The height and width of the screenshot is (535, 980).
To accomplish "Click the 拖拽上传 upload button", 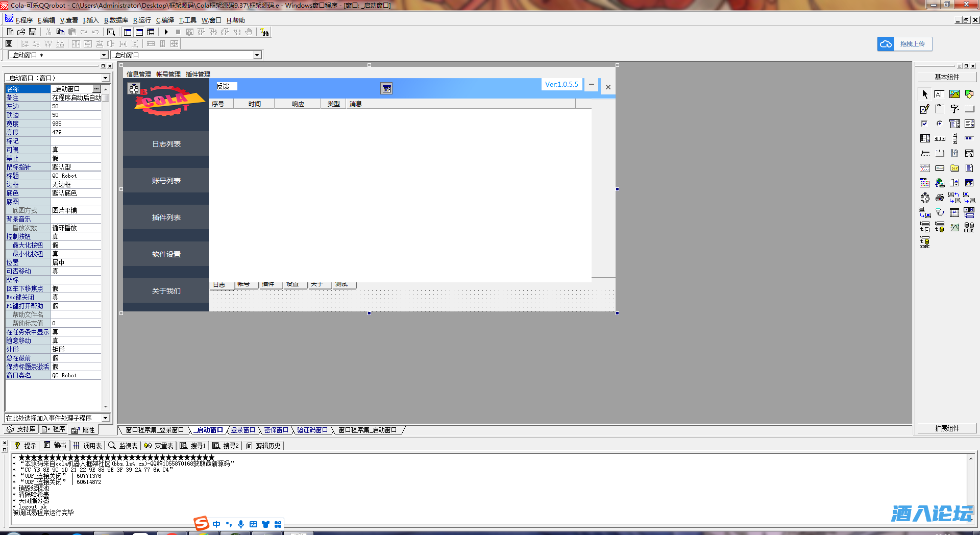I will pos(905,44).
